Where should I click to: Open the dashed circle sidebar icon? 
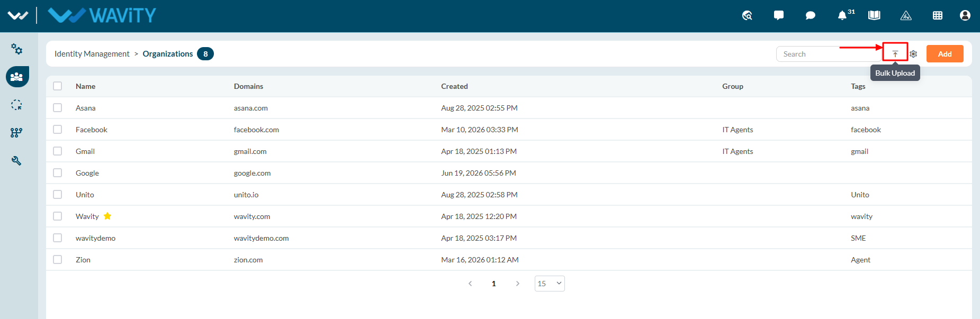coord(17,105)
